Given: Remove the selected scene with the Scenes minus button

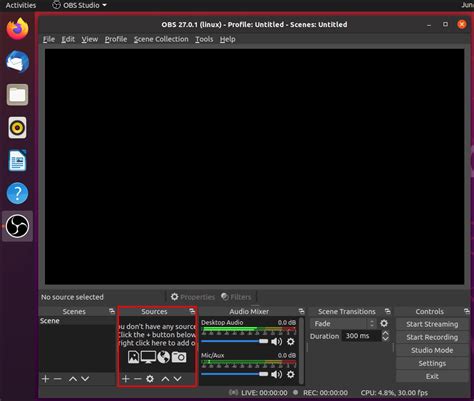Looking at the screenshot, I should click(x=58, y=379).
